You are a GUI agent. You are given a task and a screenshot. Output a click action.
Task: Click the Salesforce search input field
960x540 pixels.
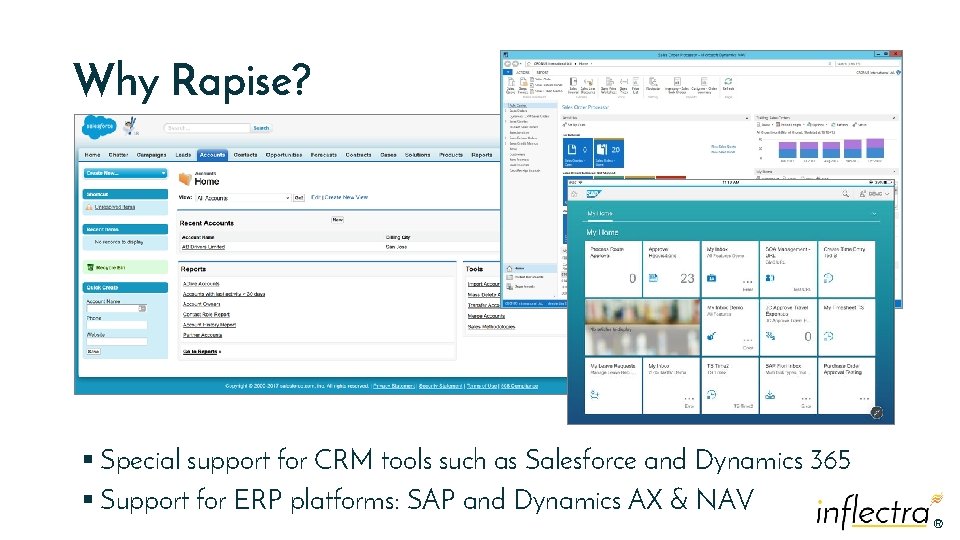point(208,128)
